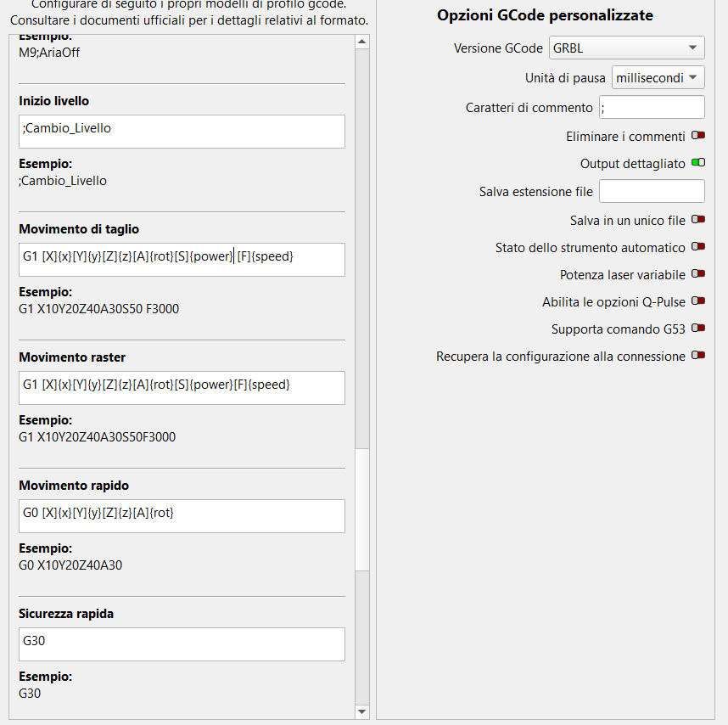The height and width of the screenshot is (725, 728).
Task: Click the Inizio livello text box
Action: (182, 132)
